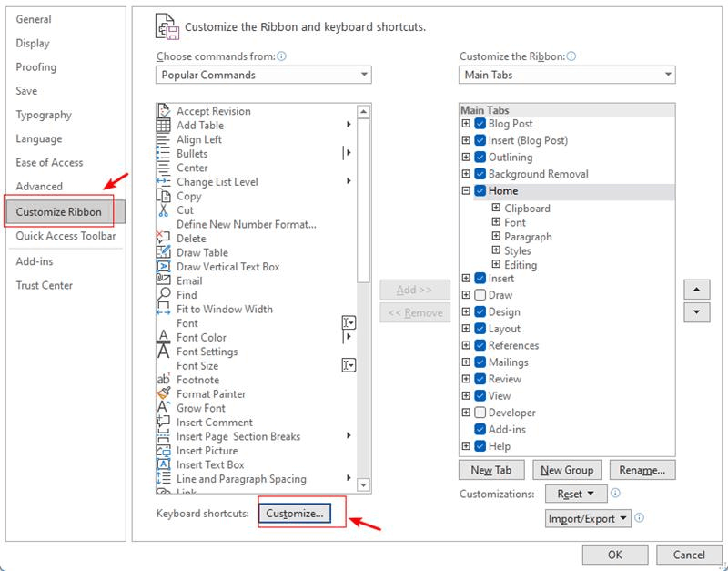Image resolution: width=728 pixels, height=571 pixels.
Task: Click the info icon beside Choose commands from
Action: coord(281,56)
